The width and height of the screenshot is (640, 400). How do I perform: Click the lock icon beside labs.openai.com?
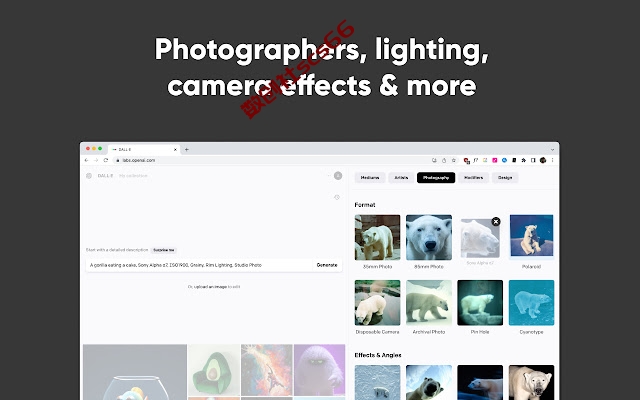pyautogui.click(x=118, y=160)
